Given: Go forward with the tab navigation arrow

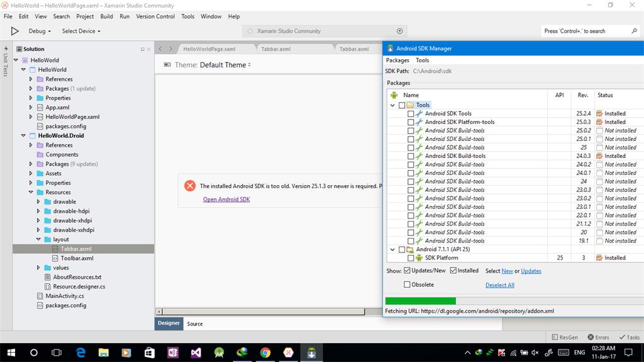Looking at the screenshot, I should pyautogui.click(x=171, y=49).
